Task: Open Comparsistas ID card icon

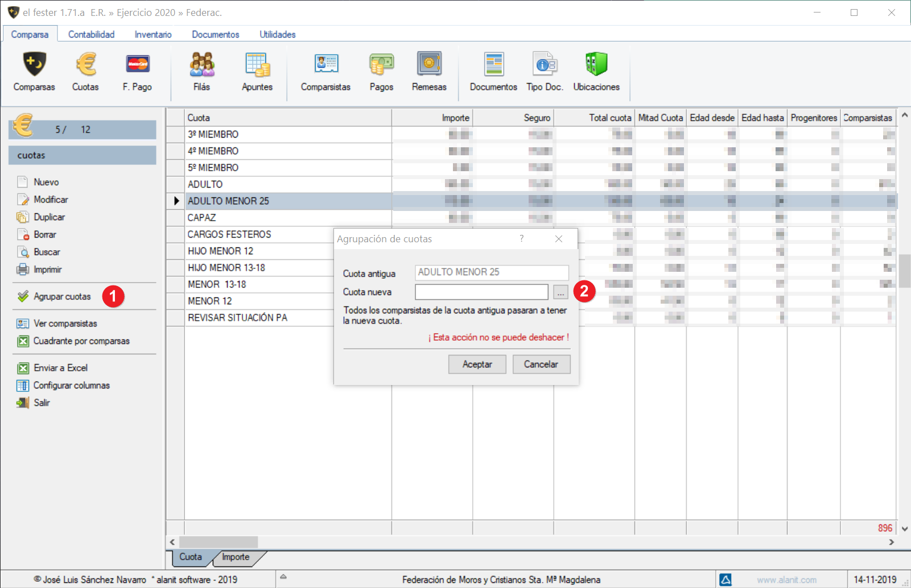Action: [x=325, y=65]
